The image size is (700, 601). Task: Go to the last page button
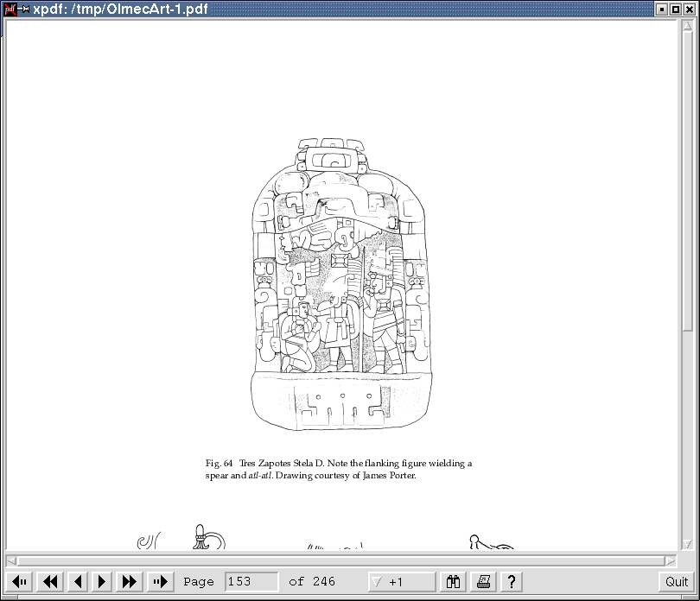pyautogui.click(x=160, y=581)
